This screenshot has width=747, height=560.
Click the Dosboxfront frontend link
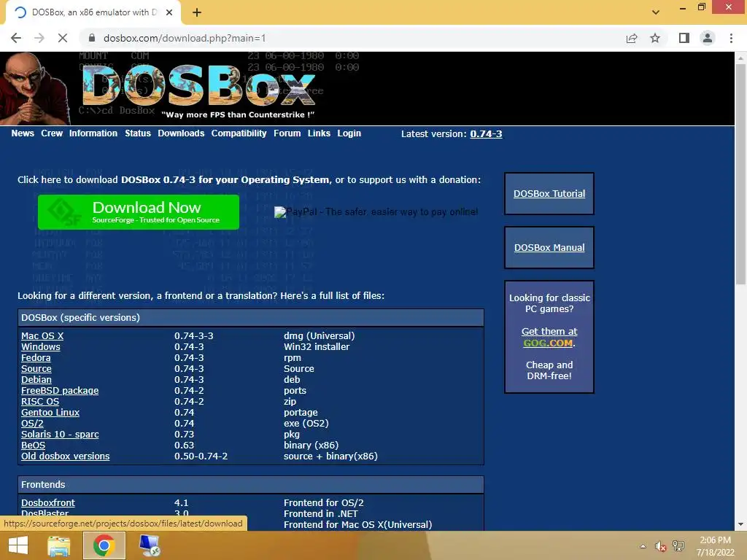click(48, 503)
